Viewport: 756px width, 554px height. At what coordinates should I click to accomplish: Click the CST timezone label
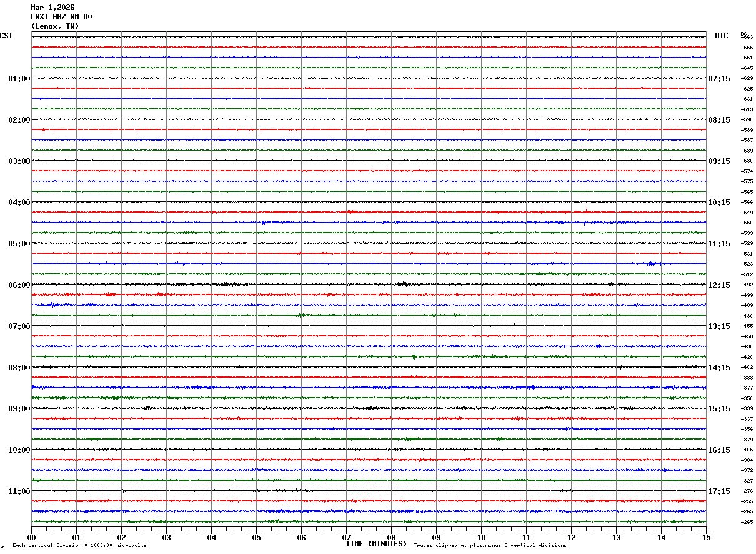(x=6, y=36)
